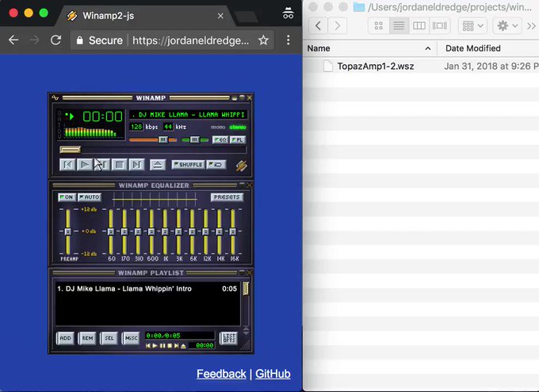Click the 16K equalizer band slider
539x392 pixels.
click(233, 231)
